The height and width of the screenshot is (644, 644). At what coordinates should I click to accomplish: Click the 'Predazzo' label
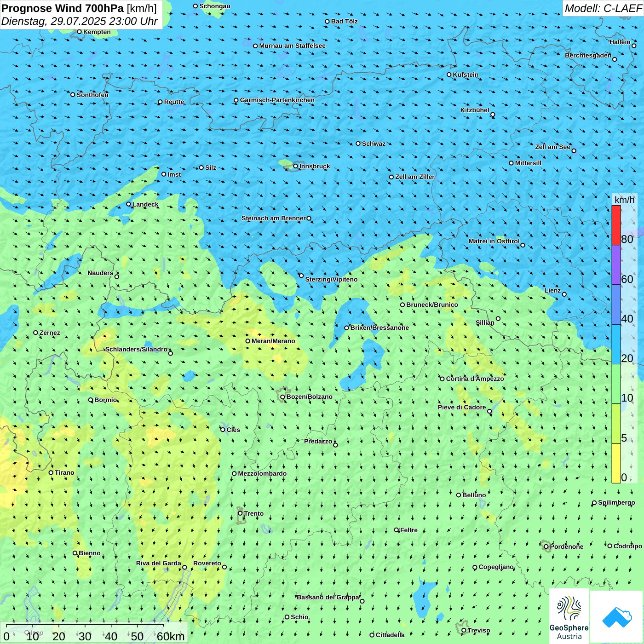click(318, 441)
